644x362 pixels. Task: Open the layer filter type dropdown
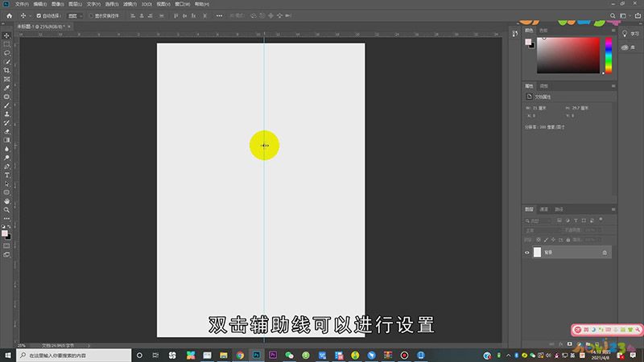tap(539, 220)
